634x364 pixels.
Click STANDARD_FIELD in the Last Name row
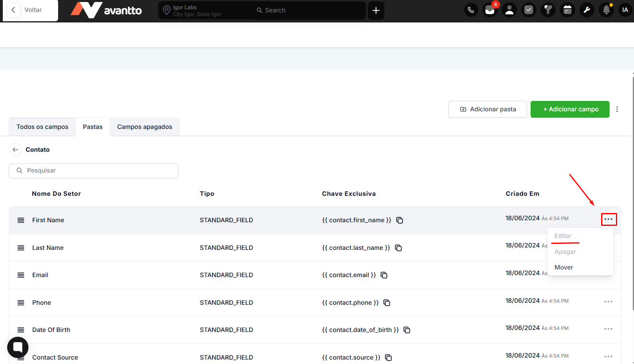coord(226,248)
